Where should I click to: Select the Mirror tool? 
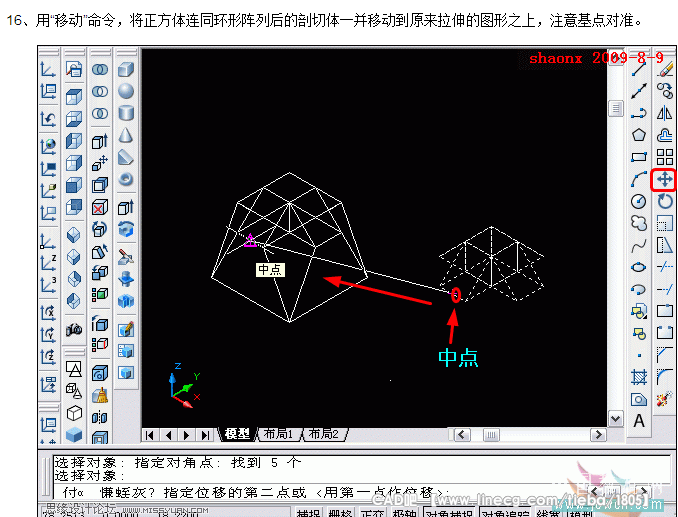point(665,113)
